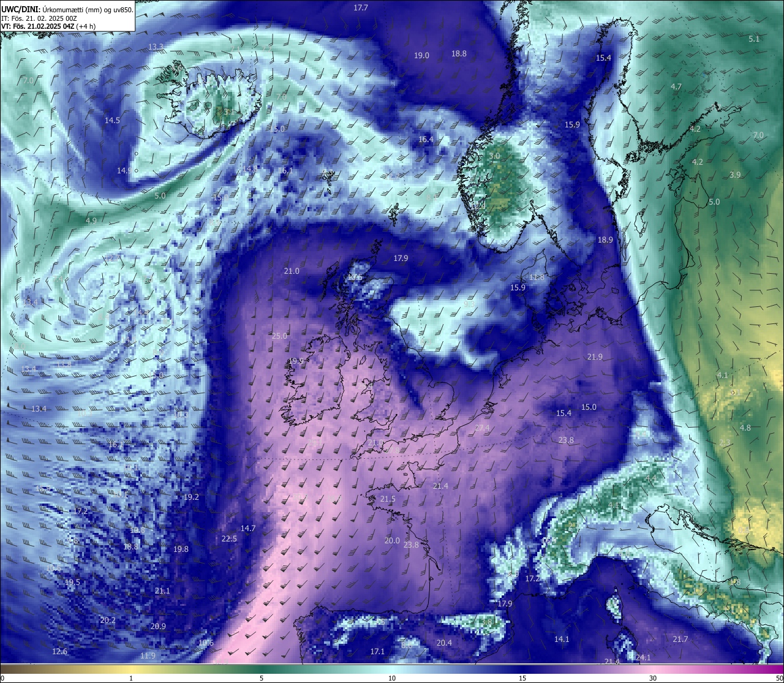This screenshot has height=683, width=784.
Task: Click the 19.2 value label
Action: coord(191,497)
